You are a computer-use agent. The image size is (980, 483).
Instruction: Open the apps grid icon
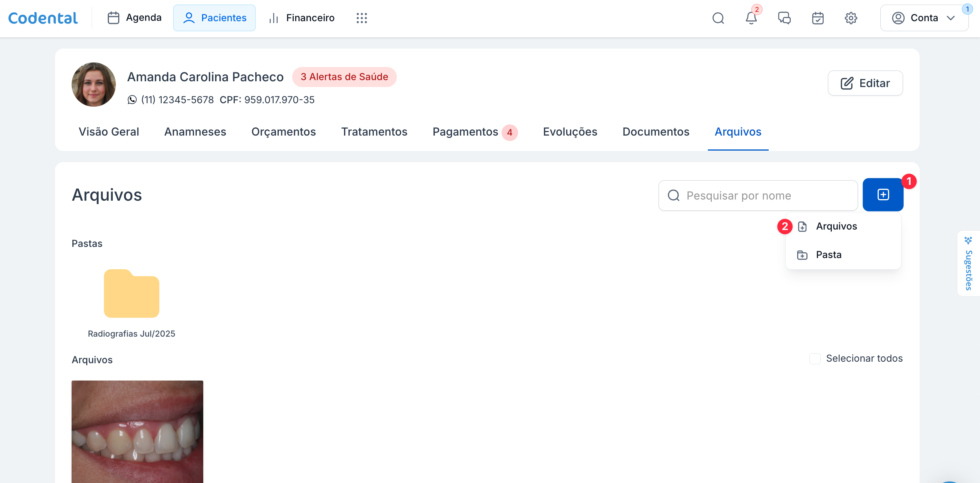pyautogui.click(x=361, y=18)
